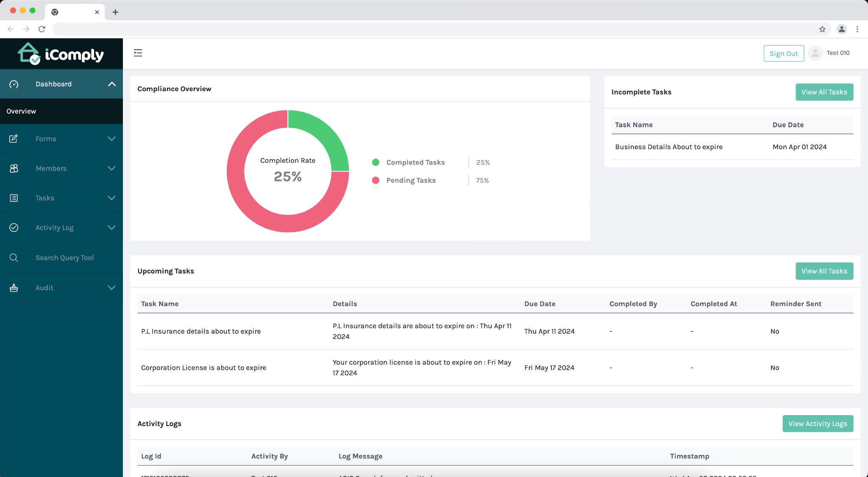Click the Sign Out button
This screenshot has height=477, width=868.
point(784,53)
